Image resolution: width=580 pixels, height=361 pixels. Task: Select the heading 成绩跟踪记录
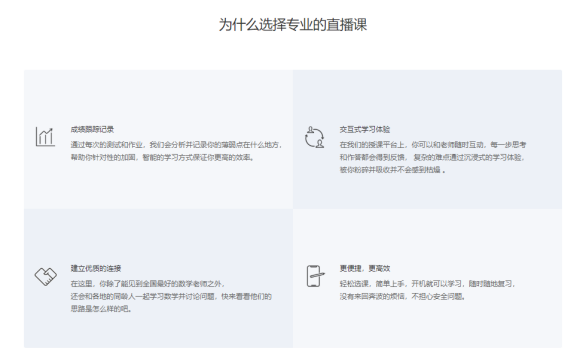(92, 129)
